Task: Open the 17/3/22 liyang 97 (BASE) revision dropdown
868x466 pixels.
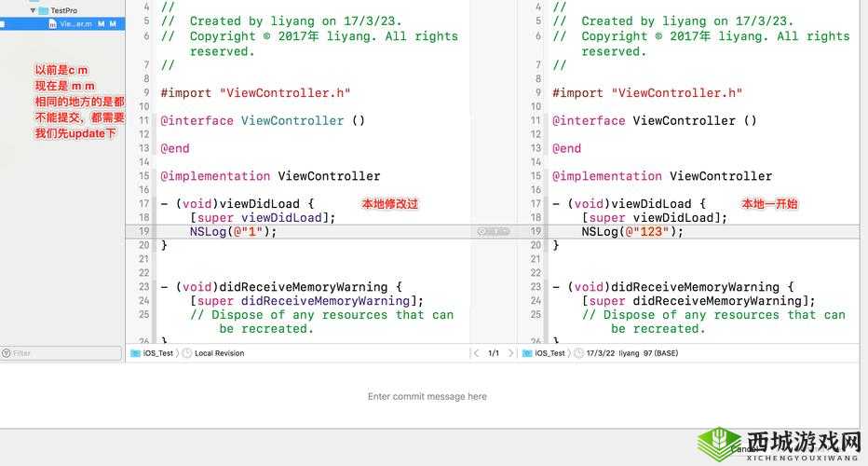Action: click(631, 353)
